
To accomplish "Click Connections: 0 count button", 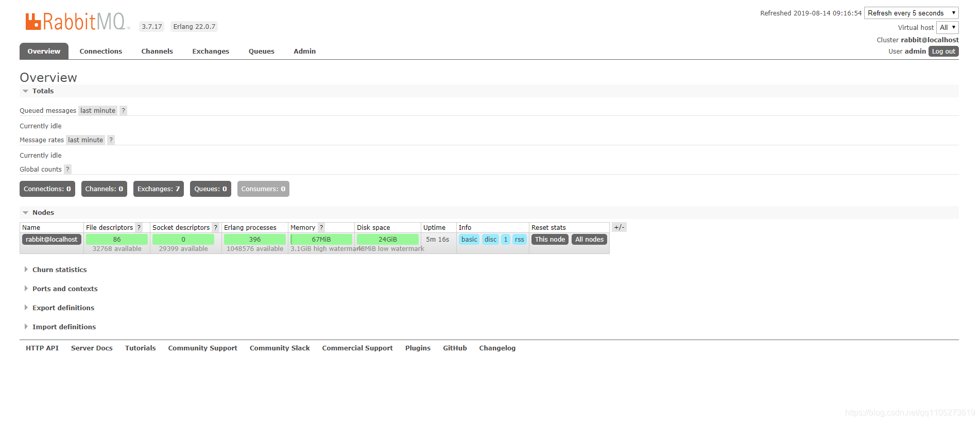I will coord(47,189).
